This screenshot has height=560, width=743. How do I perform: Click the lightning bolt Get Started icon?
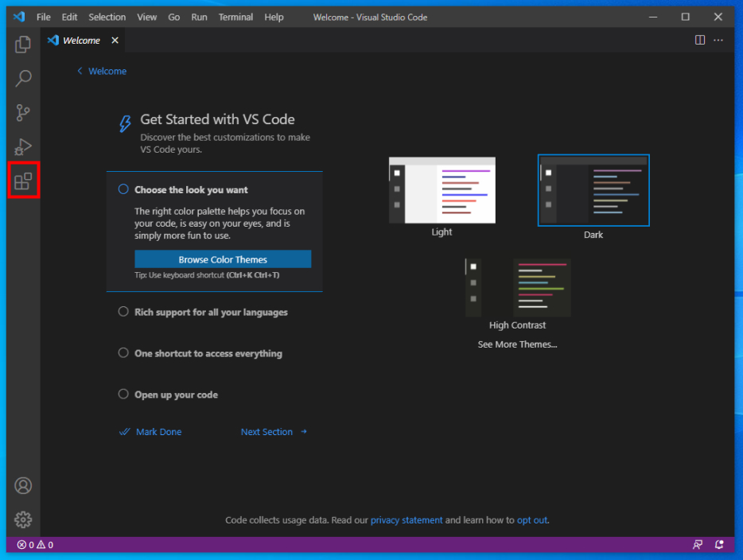125,123
